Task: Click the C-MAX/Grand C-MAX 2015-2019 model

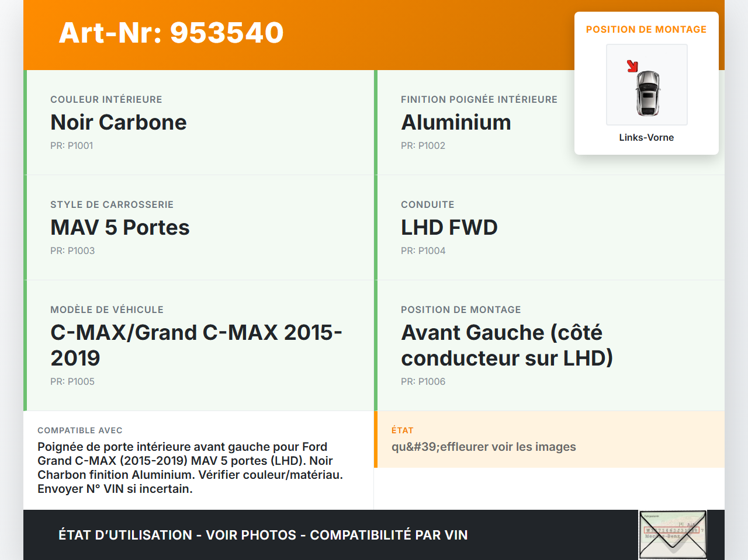Action: [x=196, y=345]
